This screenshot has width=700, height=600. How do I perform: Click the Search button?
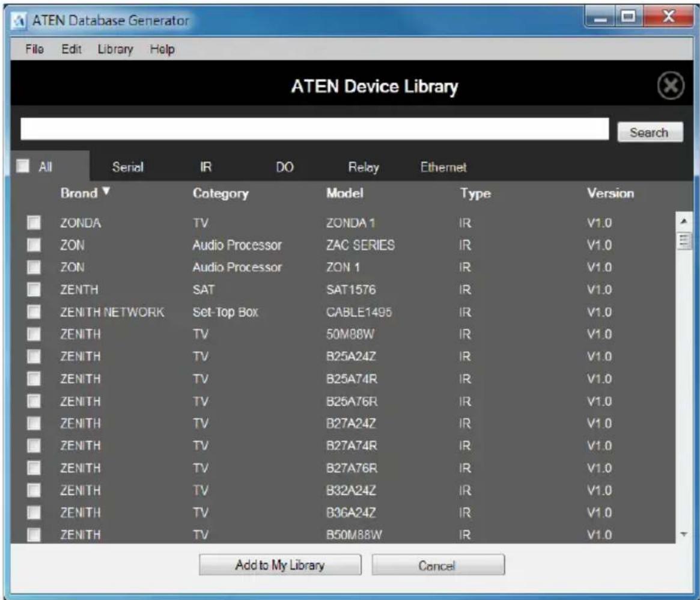(650, 132)
